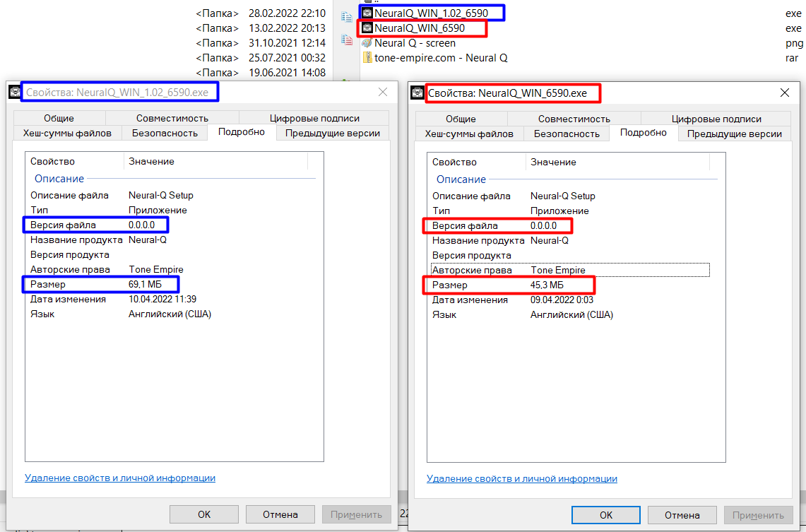Open Цифровые подписи tab in NeuralQ_WIN_6590 properties
Viewport: 806px width, 532px height.
tap(716, 119)
